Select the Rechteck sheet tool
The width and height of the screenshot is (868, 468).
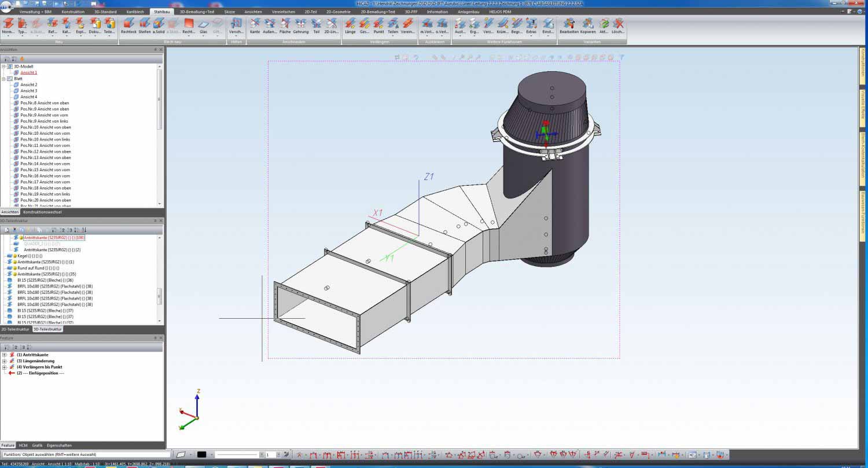(x=128, y=25)
